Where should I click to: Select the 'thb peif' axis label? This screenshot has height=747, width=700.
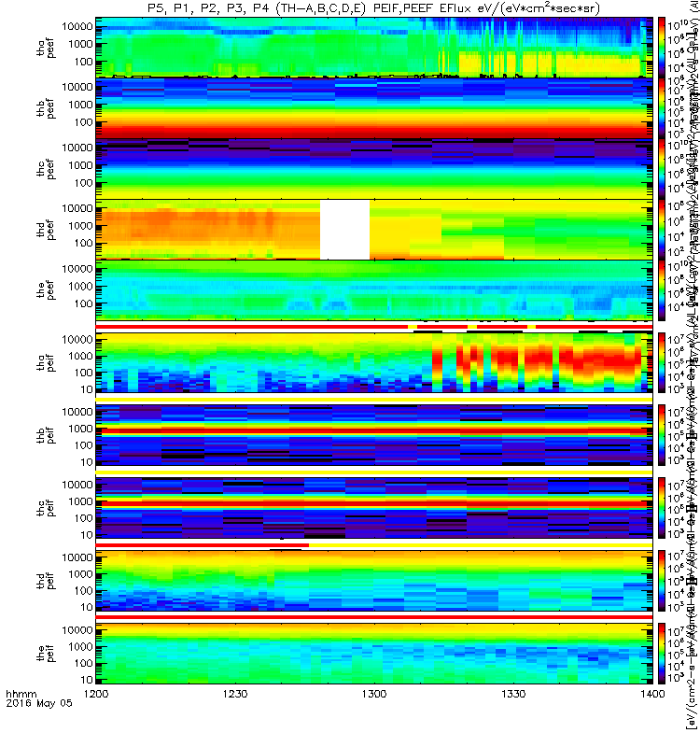click(x=46, y=435)
